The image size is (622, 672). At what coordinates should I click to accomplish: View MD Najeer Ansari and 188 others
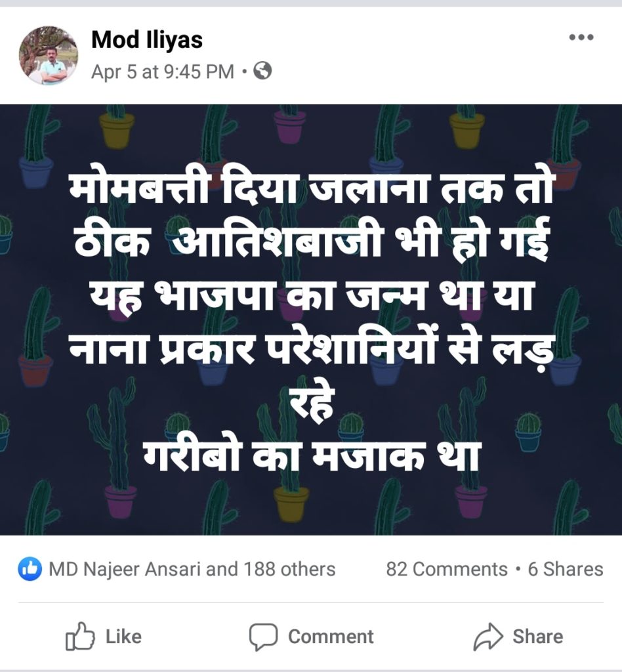point(192,569)
